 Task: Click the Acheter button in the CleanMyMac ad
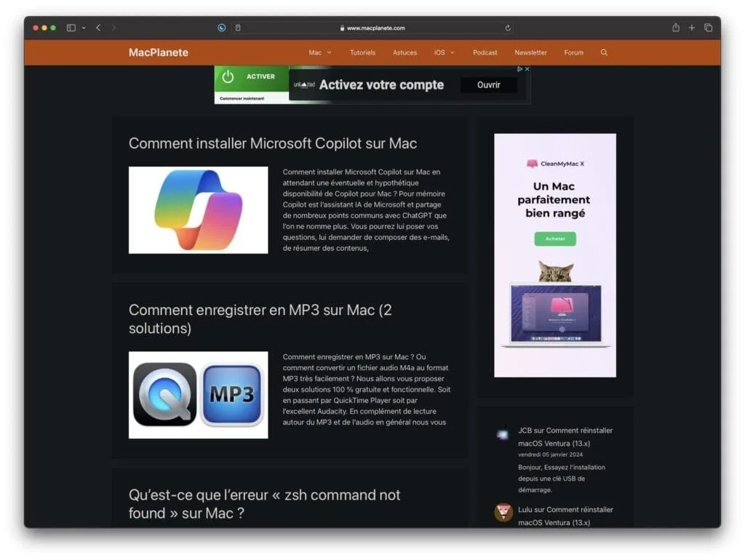coord(555,239)
